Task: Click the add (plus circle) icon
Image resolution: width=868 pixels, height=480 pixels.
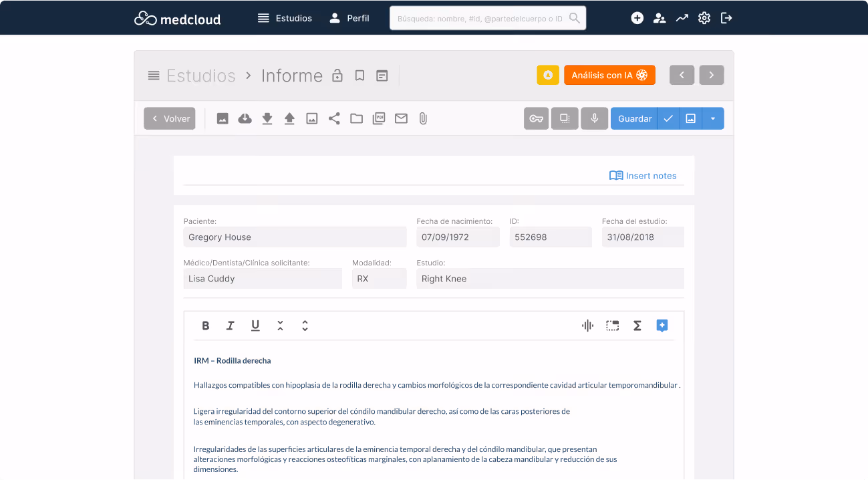Action: 637,18
